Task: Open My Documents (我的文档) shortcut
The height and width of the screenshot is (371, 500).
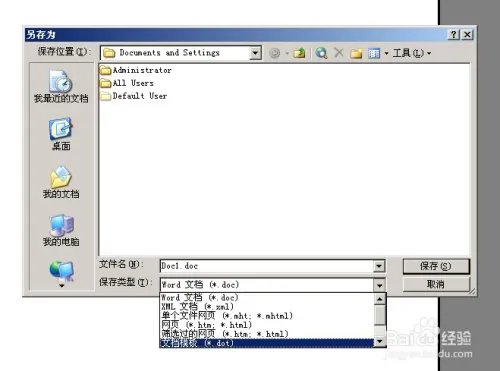Action: pyautogui.click(x=61, y=182)
